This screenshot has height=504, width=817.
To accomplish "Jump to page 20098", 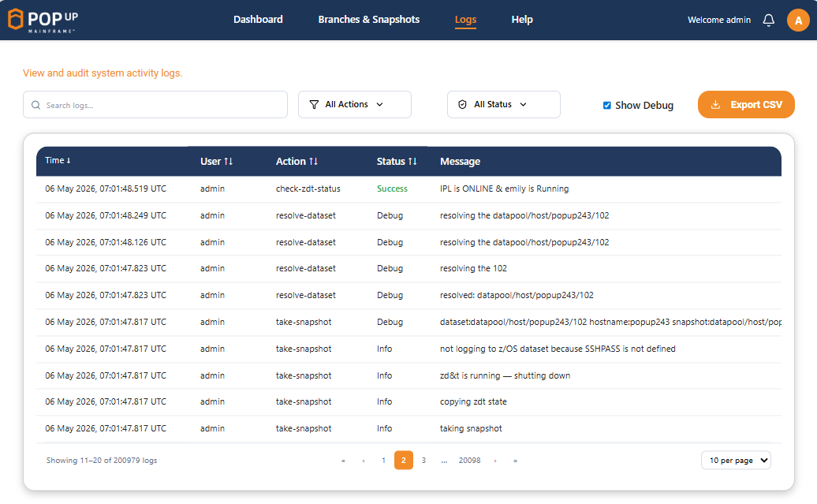I will click(469, 461).
